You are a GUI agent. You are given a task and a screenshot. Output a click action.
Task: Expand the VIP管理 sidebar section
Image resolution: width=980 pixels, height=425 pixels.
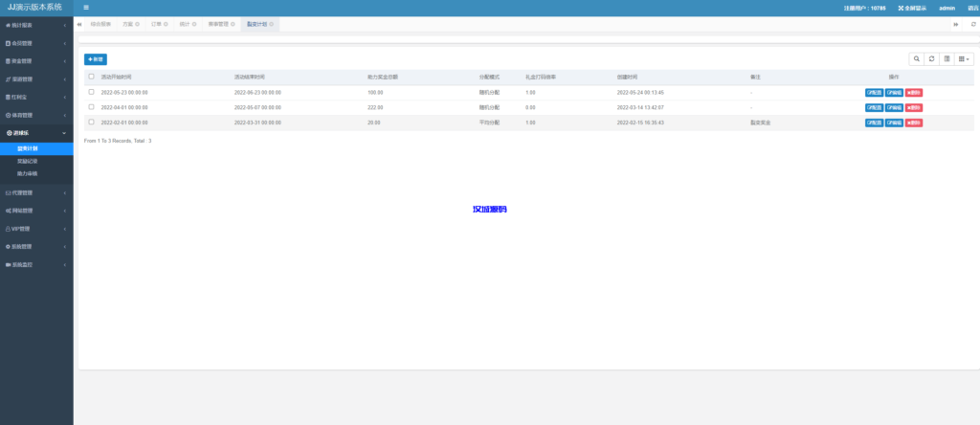click(x=36, y=229)
